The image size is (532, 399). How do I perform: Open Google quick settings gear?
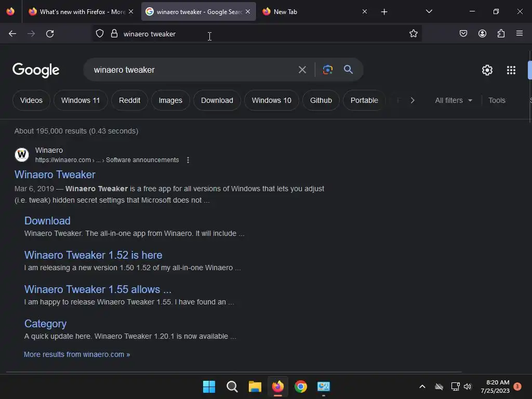tap(487, 70)
